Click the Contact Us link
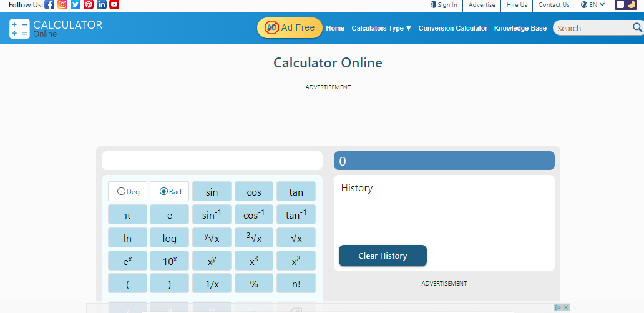Image resolution: width=644 pixels, height=313 pixels. (x=554, y=5)
